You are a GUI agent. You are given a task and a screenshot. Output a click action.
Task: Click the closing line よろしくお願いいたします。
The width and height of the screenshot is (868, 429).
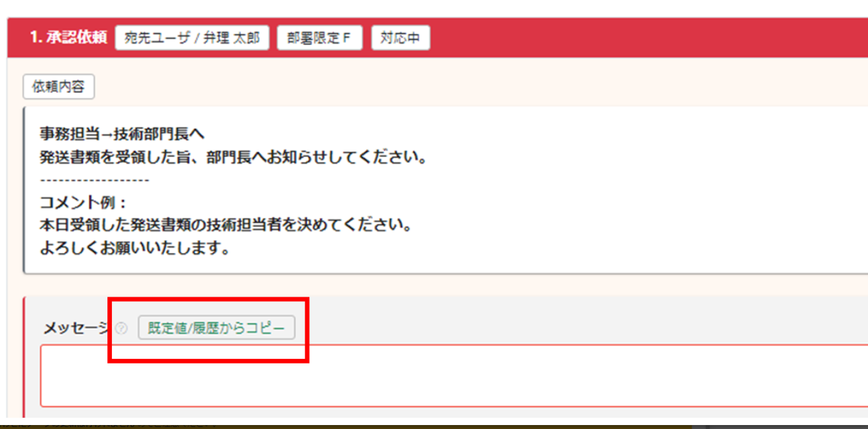pyautogui.click(x=134, y=250)
